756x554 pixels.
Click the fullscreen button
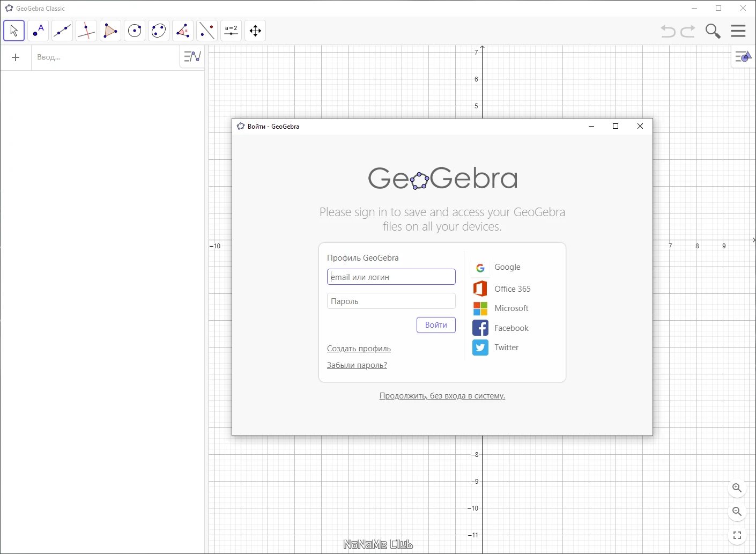point(737,535)
